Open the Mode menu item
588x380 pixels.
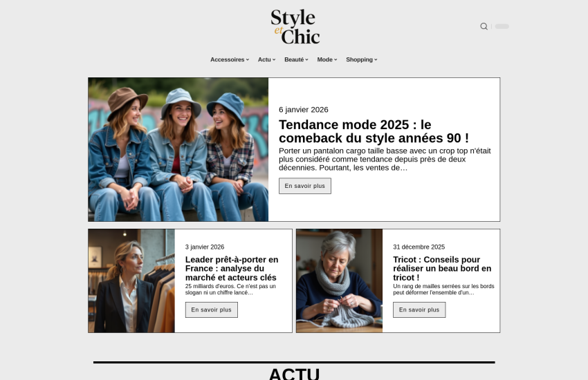[x=327, y=59]
